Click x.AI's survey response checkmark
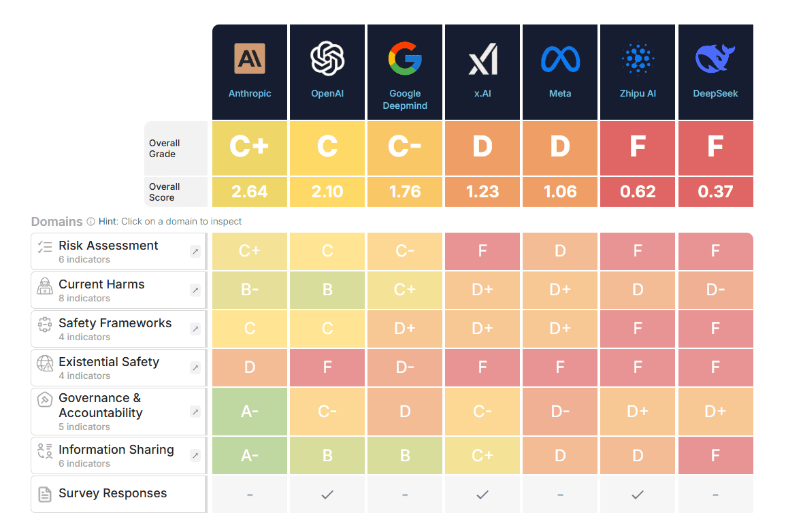This screenshot has width=786, height=532. click(482, 495)
